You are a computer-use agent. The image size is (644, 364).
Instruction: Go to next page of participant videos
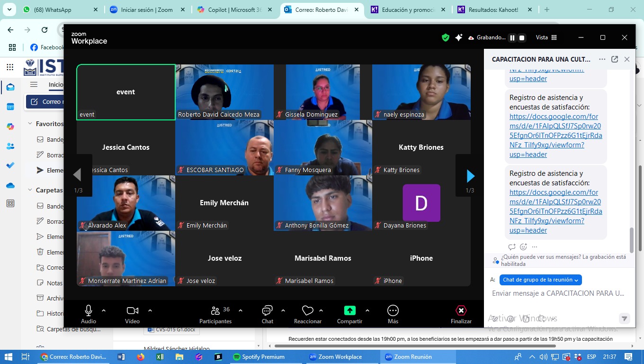[x=470, y=176]
